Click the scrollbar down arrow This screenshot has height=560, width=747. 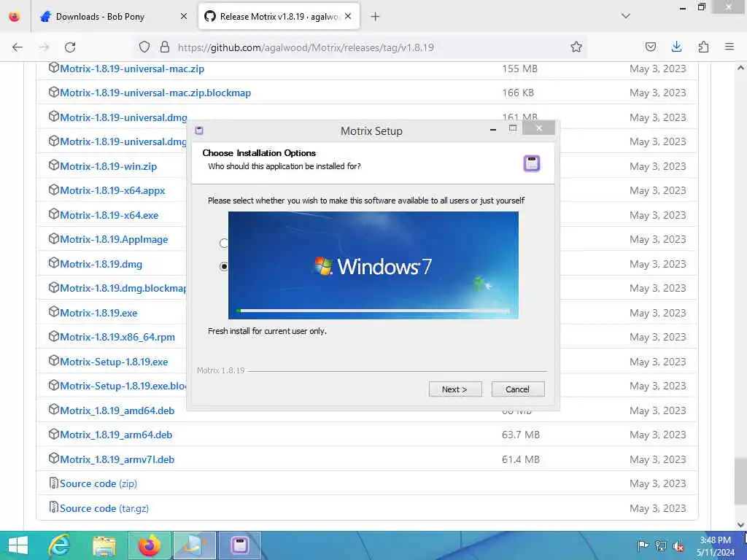[x=740, y=525]
